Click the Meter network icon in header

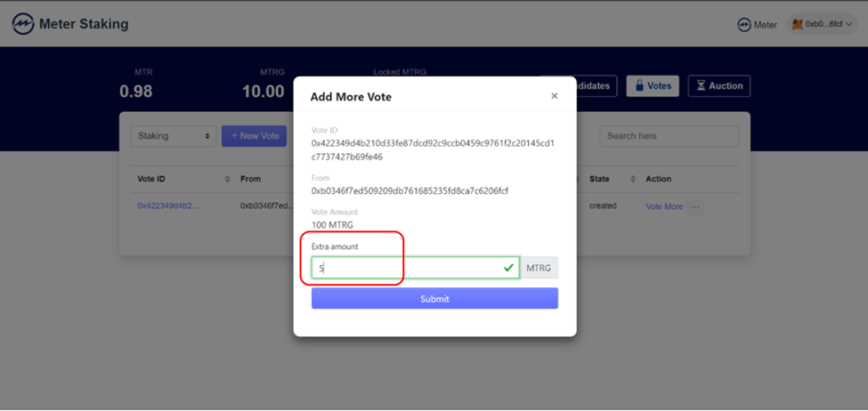coord(743,25)
